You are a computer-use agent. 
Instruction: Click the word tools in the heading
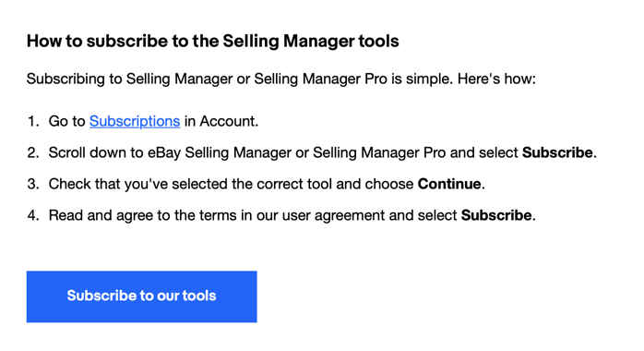[378, 41]
